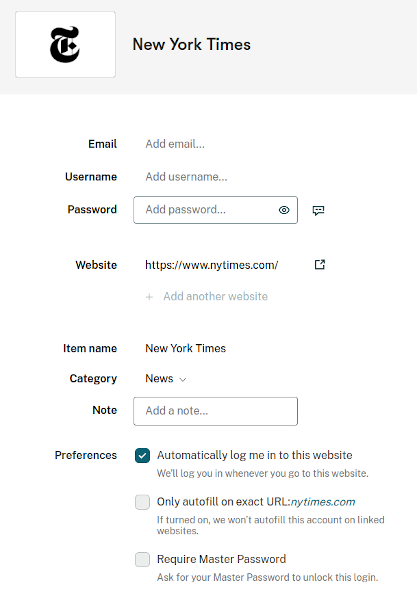Focus the Add password input box
The image size is (417, 600).
click(x=215, y=210)
